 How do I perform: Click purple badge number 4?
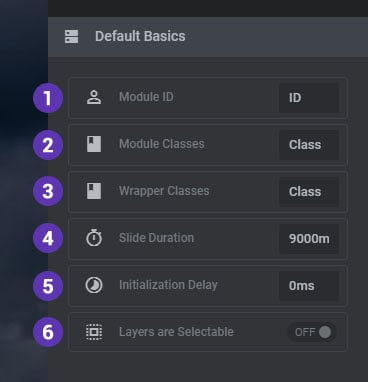(x=48, y=238)
